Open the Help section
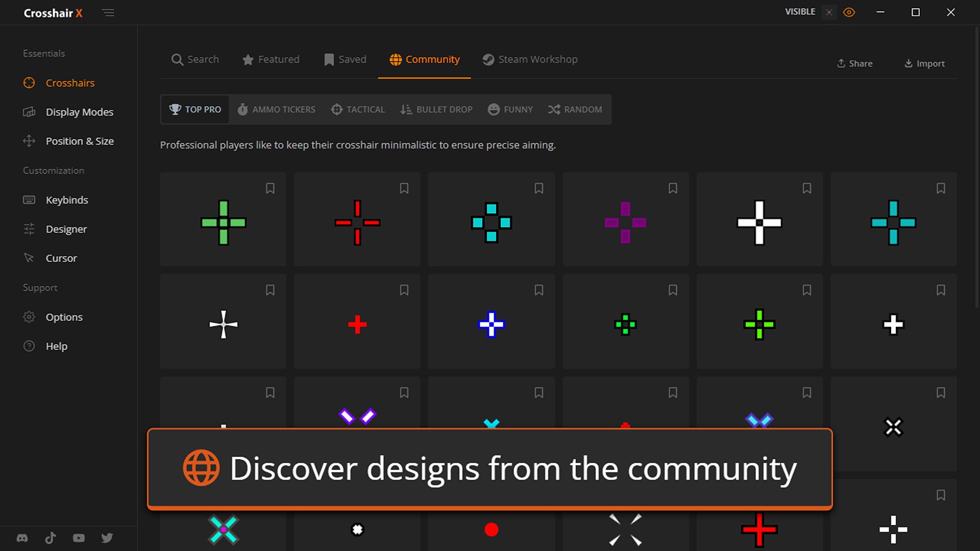The image size is (980, 551). (56, 345)
